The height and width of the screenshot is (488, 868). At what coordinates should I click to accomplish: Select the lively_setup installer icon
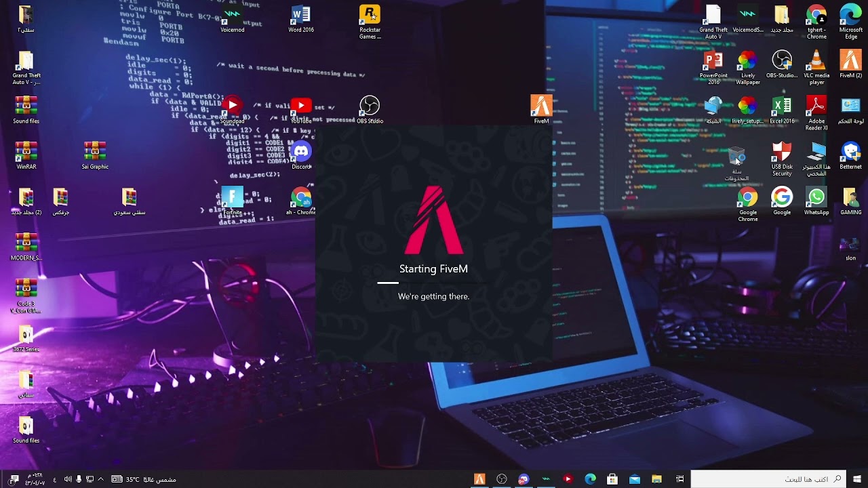pyautogui.click(x=747, y=111)
